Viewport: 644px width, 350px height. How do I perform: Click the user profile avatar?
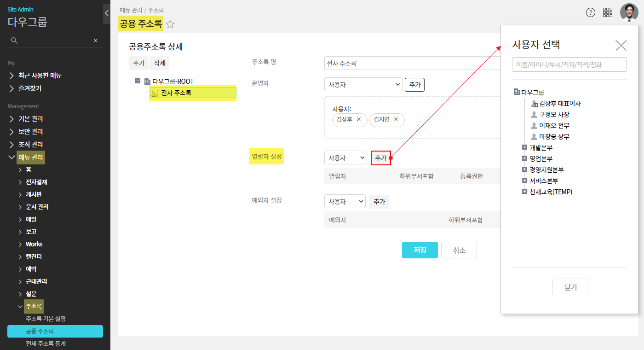tap(629, 12)
